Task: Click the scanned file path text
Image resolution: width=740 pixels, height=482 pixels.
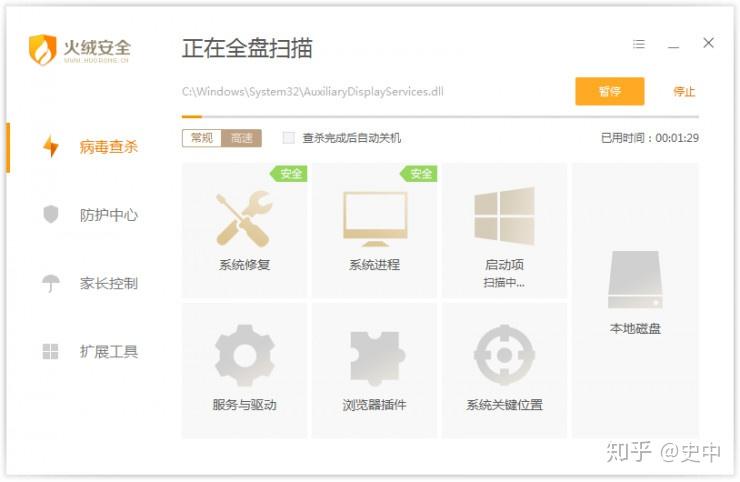Action: click(x=312, y=92)
